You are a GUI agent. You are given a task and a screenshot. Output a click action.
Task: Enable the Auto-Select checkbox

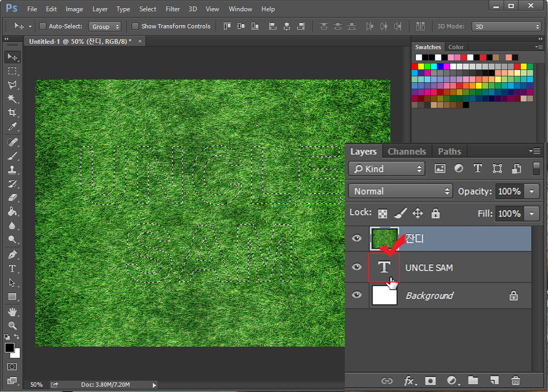pyautogui.click(x=43, y=26)
